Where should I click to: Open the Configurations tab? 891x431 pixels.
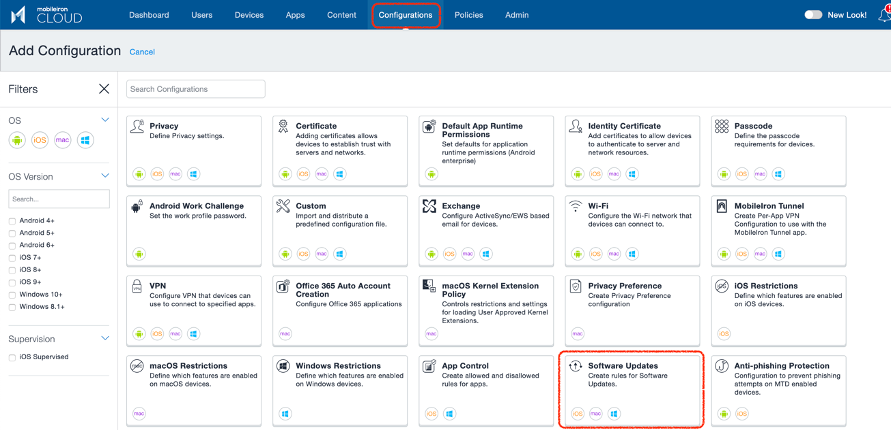(x=405, y=15)
